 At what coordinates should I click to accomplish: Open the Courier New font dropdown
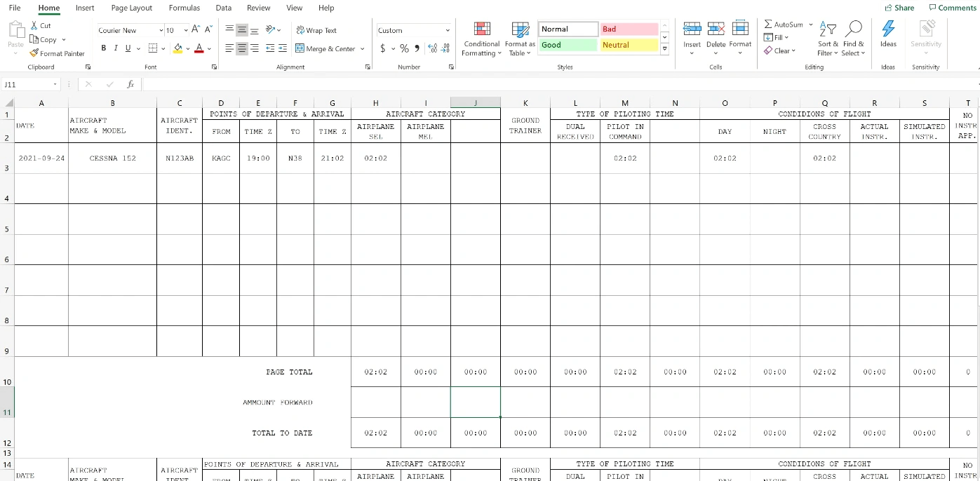click(x=160, y=30)
